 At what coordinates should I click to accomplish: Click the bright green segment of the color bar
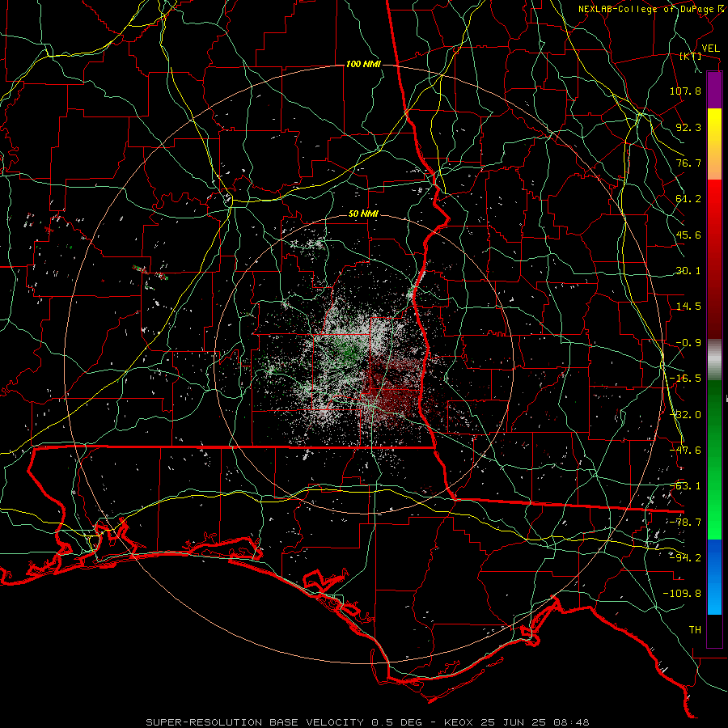pos(714,459)
